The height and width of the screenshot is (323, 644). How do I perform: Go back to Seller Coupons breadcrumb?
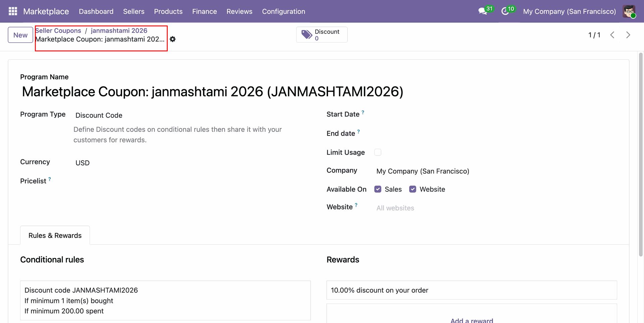(58, 30)
